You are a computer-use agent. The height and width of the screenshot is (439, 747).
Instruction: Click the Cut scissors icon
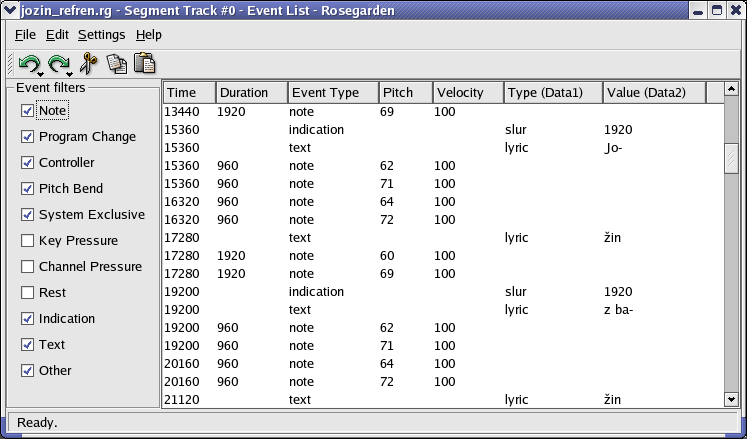click(x=88, y=63)
